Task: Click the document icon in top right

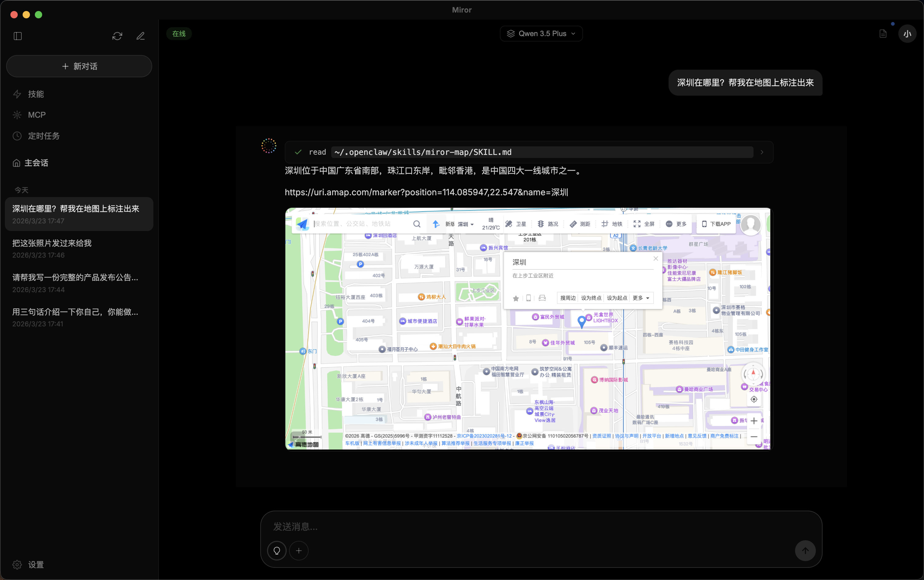Action: 883,33
